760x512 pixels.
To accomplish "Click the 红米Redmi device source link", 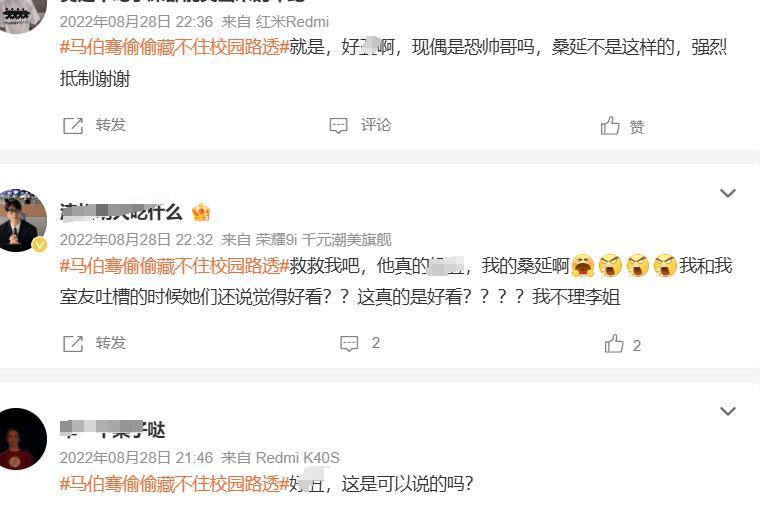I will (x=292, y=22).
